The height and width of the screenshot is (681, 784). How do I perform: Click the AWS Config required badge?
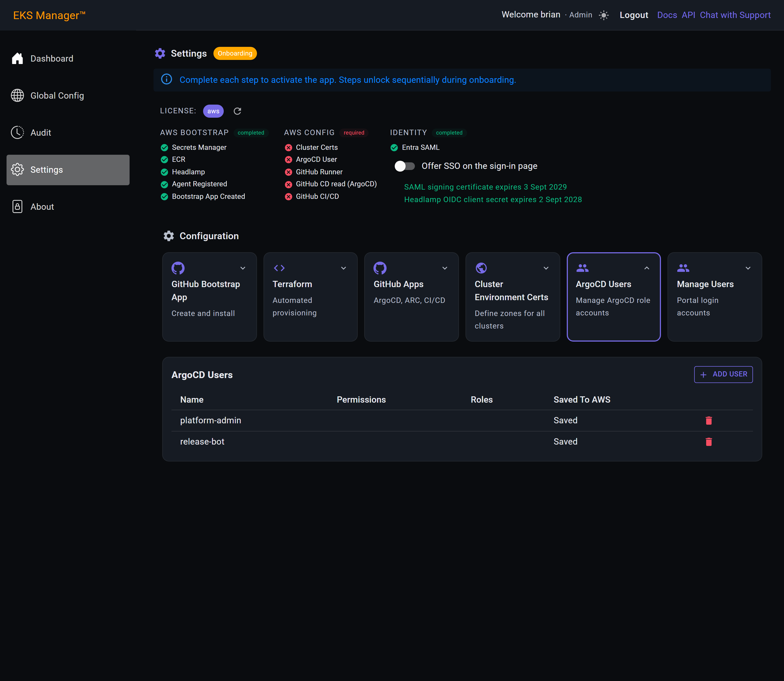[354, 133]
